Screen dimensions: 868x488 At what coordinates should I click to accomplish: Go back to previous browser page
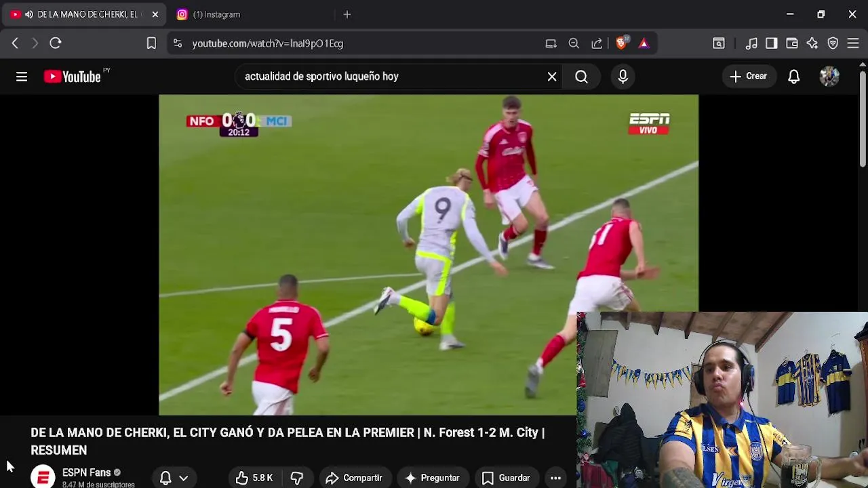coord(15,43)
